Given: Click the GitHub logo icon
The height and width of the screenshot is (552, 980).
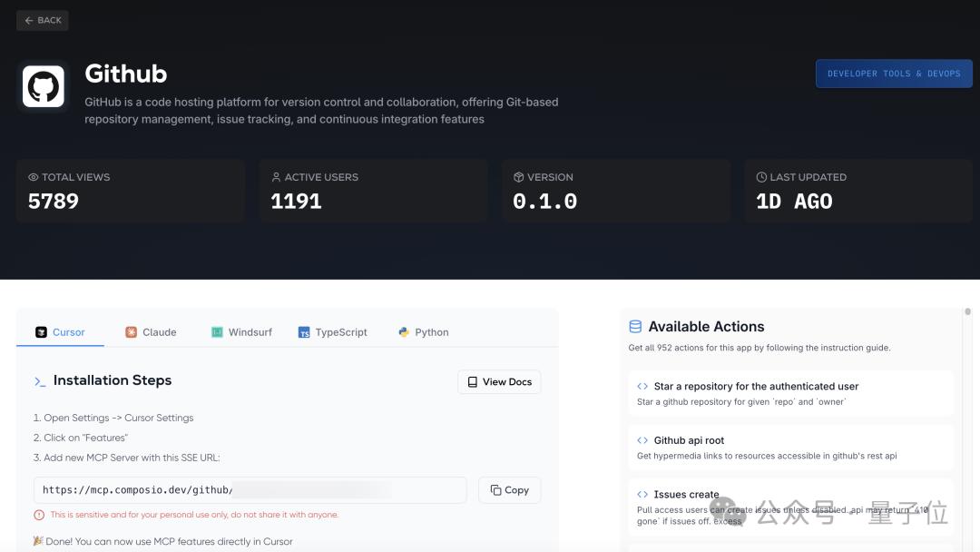Looking at the screenshot, I should tap(43, 87).
